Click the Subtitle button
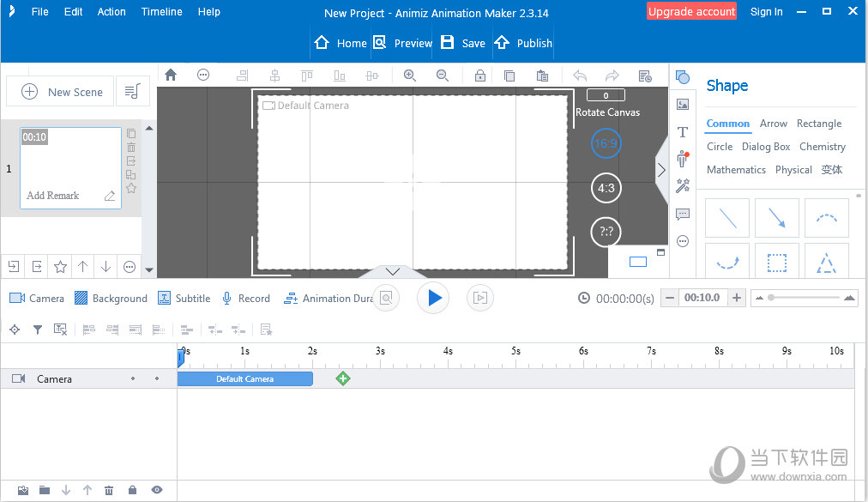This screenshot has width=868, height=502. [x=184, y=298]
